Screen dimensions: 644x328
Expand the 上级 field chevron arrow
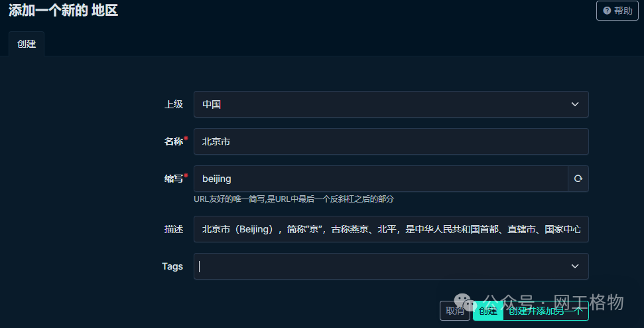point(575,104)
